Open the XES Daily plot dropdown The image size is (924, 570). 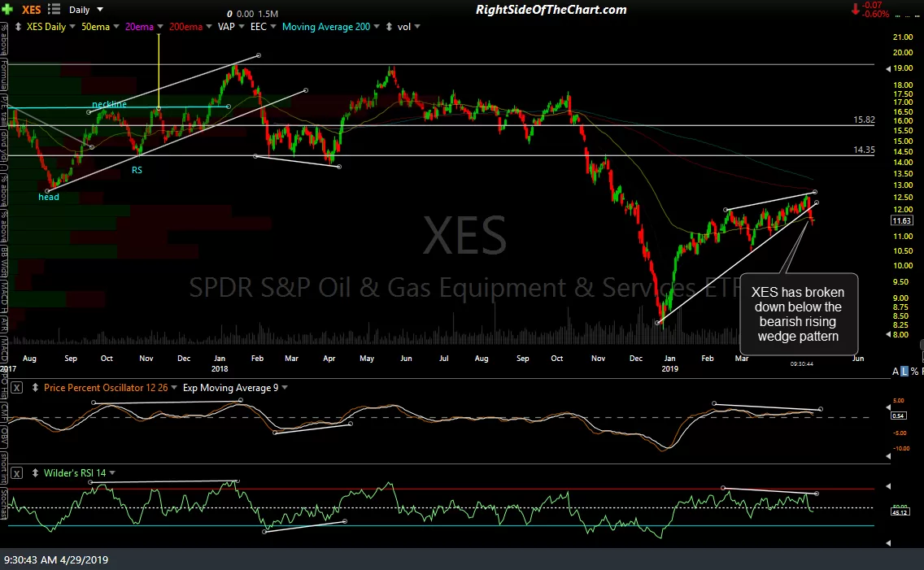[x=72, y=27]
